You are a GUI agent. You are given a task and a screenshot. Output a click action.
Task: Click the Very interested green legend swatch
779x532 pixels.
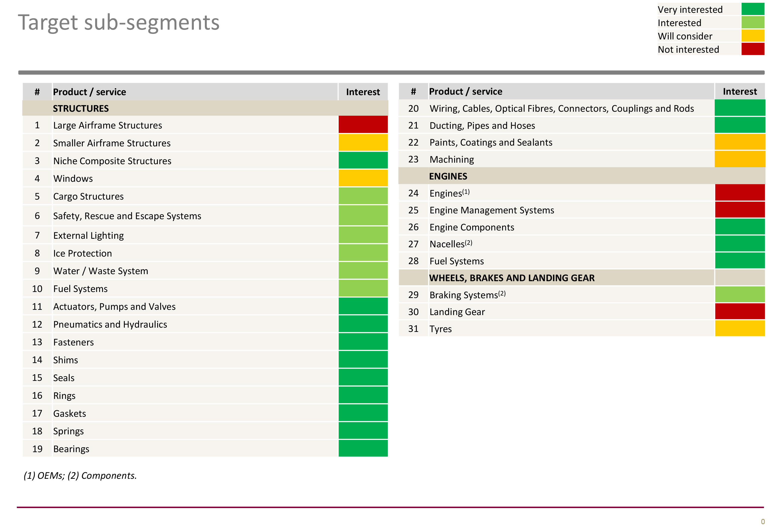point(753,9)
